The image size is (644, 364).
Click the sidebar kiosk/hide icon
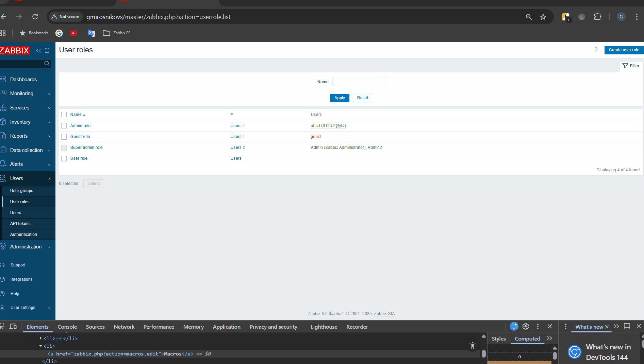47,51
